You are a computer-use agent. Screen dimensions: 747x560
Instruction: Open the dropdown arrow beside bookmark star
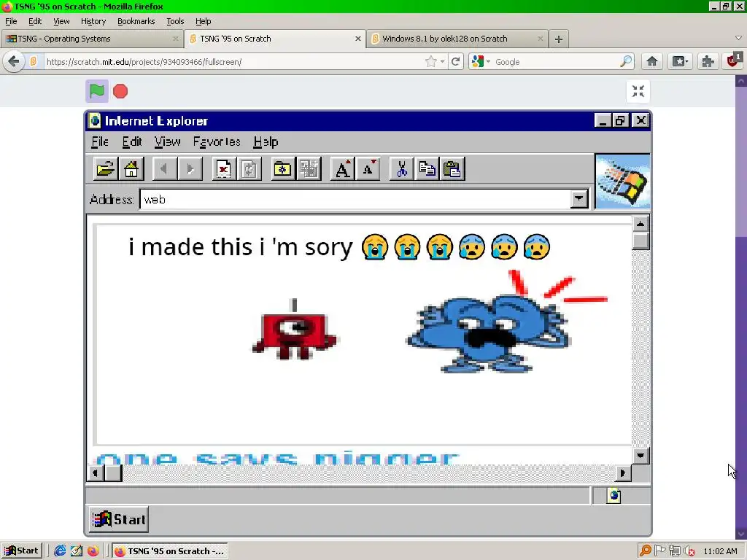pyautogui.click(x=443, y=61)
